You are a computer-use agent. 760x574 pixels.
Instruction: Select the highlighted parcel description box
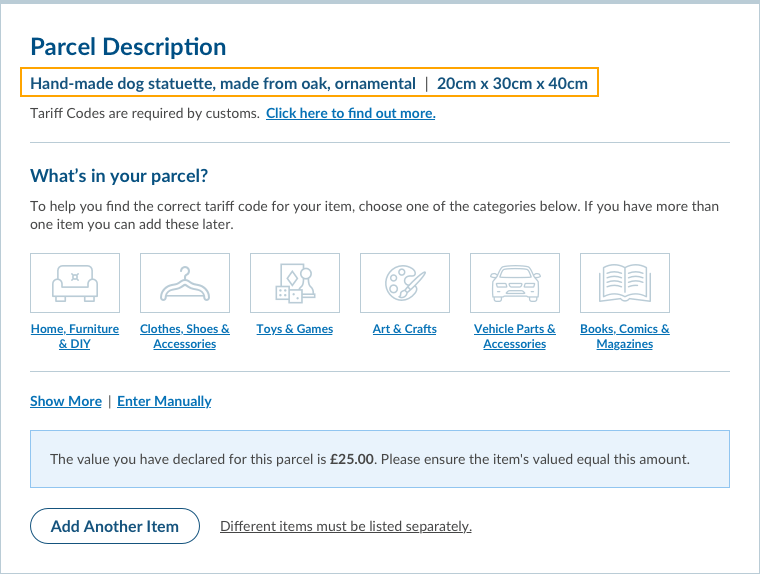[x=309, y=83]
